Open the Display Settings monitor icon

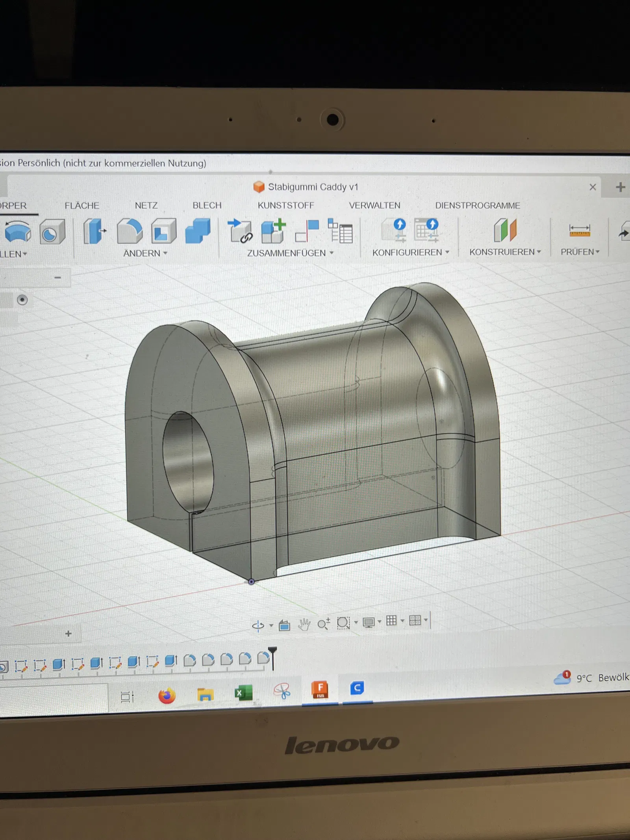[369, 622]
